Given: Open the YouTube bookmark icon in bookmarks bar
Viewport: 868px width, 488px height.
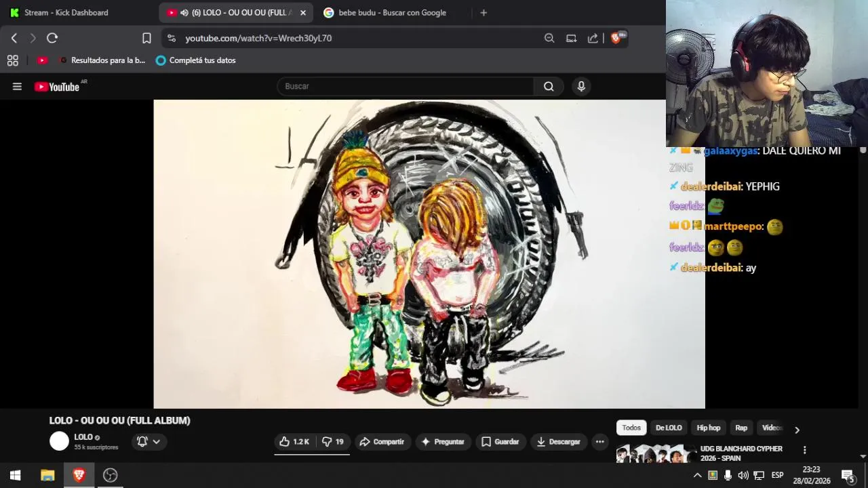Looking at the screenshot, I should [42, 60].
